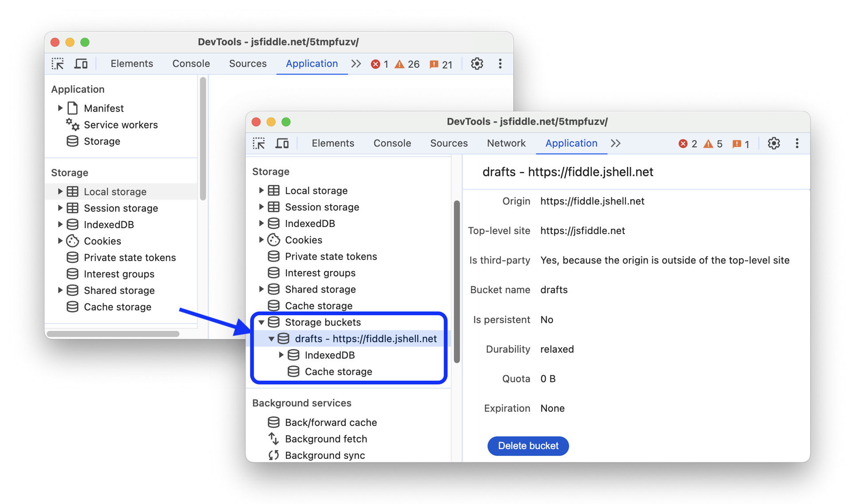This screenshot has width=851, height=504.
Task: Select the Application tab
Action: 570,143
